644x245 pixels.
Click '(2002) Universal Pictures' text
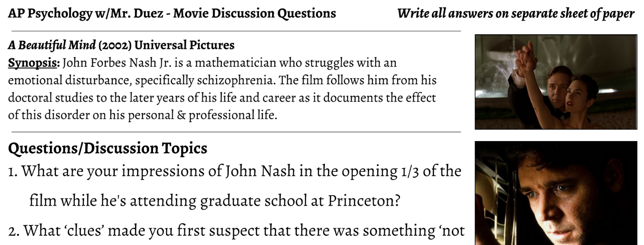(167, 45)
